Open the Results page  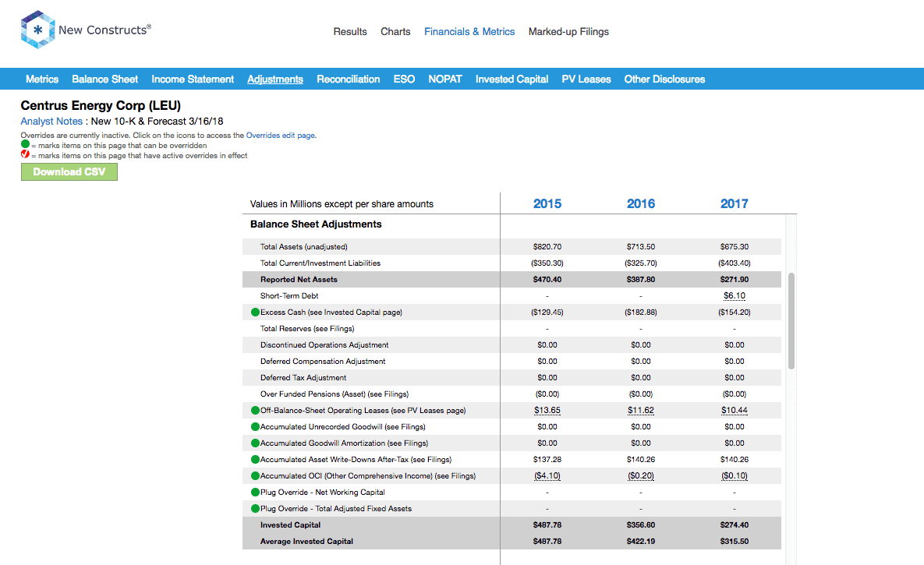pos(350,32)
